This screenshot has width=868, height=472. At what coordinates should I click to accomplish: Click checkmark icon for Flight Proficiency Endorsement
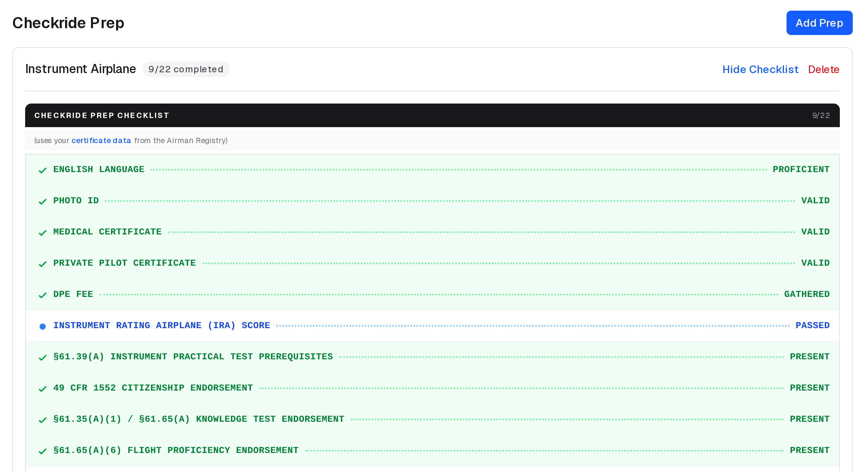click(x=43, y=451)
